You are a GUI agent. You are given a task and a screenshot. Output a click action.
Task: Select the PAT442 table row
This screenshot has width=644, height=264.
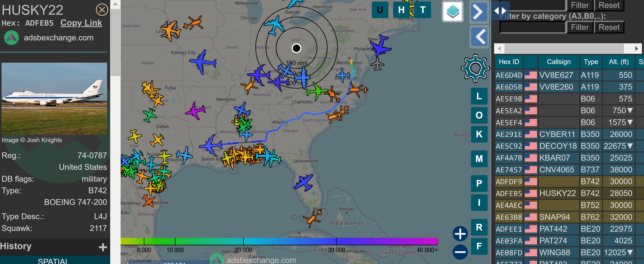click(569, 229)
